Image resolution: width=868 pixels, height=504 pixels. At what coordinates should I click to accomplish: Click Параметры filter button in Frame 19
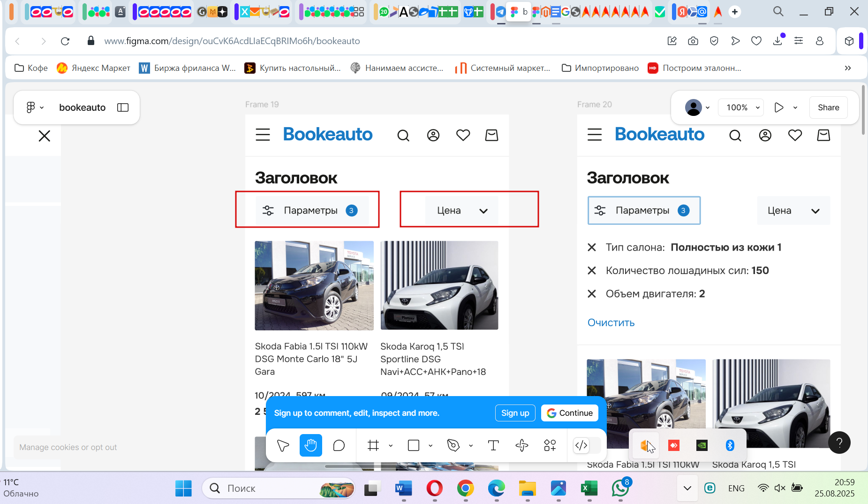click(x=312, y=210)
